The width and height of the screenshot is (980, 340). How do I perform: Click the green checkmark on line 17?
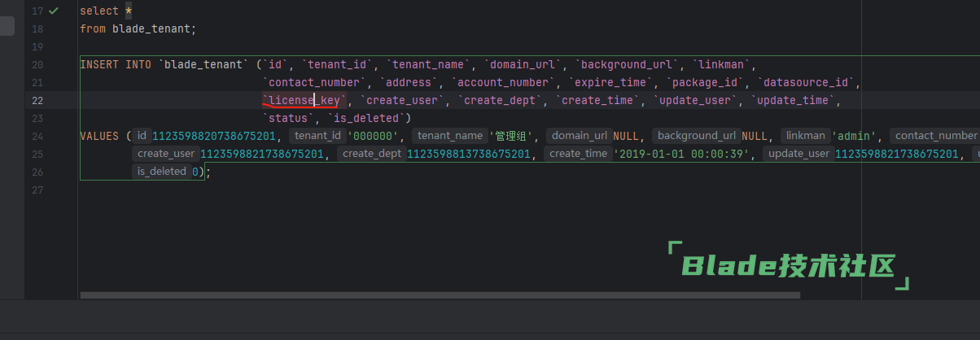coord(54,11)
